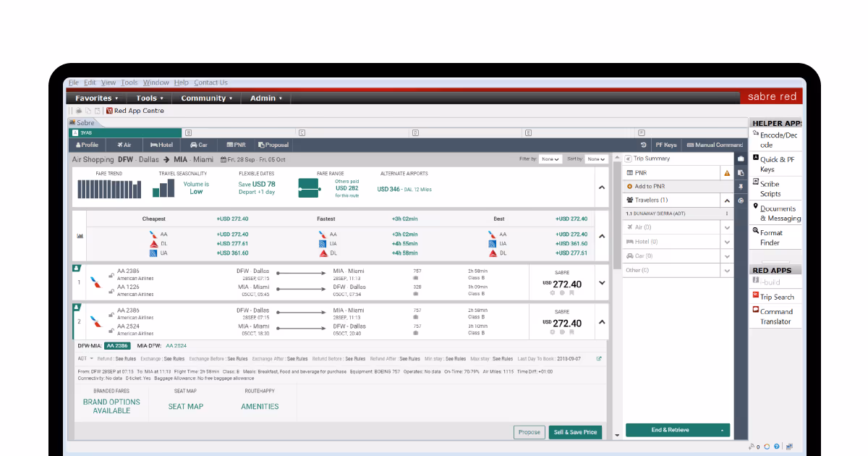Collapse the fare trend insights panel
The image size is (868, 456).
pos(601,187)
